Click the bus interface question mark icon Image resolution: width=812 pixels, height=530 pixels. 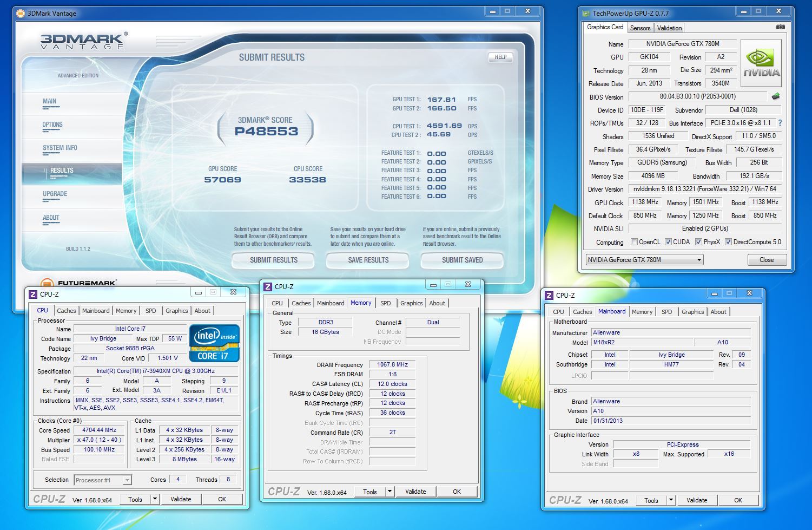point(780,123)
